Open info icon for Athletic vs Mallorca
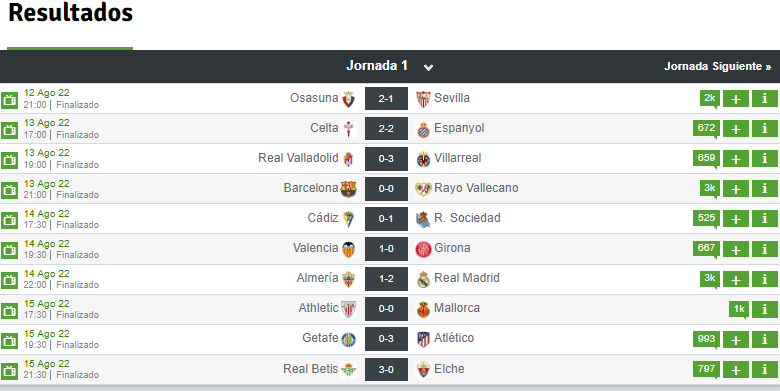This screenshot has height=391, width=780. click(x=765, y=309)
